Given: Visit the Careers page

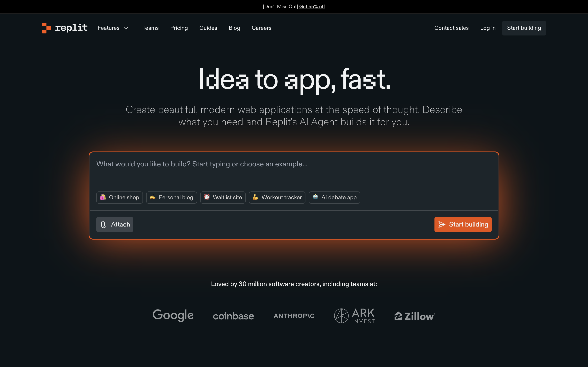Looking at the screenshot, I should point(261,28).
